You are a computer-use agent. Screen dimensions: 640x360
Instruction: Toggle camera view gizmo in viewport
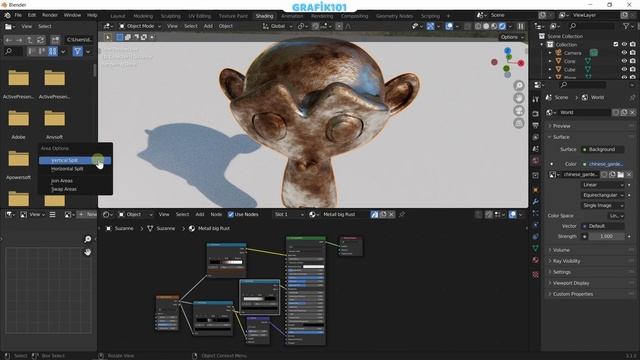[519, 111]
